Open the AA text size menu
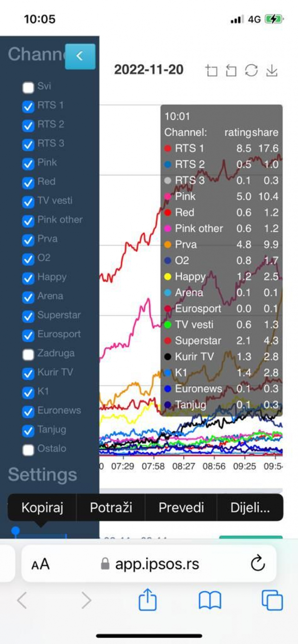This screenshot has height=644, width=298. (40, 564)
